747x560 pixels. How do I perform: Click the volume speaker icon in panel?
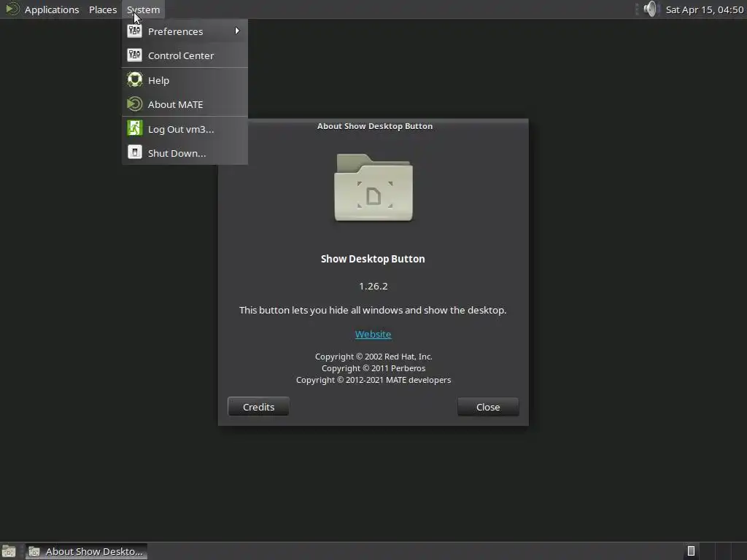tap(650, 9)
